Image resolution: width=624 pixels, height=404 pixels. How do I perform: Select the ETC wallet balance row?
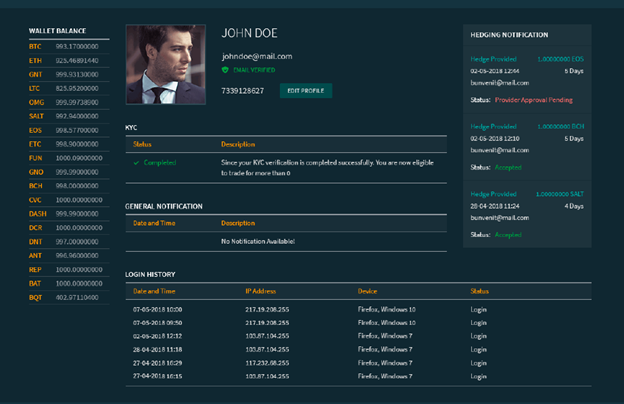[x=69, y=144]
